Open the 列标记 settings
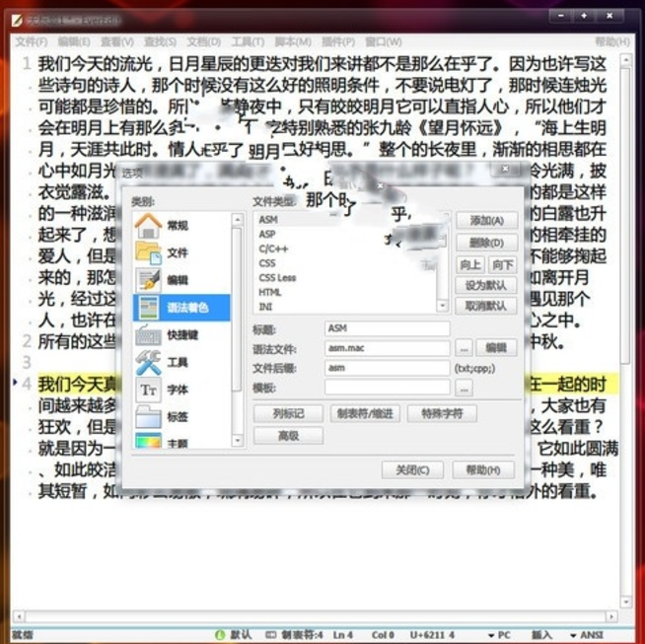The width and height of the screenshot is (645, 644). tap(288, 413)
